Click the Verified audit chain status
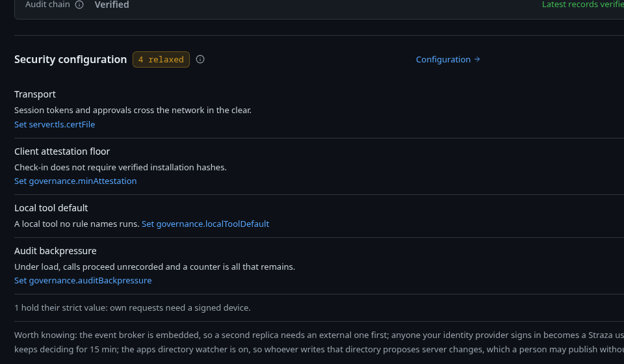The width and height of the screenshot is (624, 364). (x=112, y=5)
